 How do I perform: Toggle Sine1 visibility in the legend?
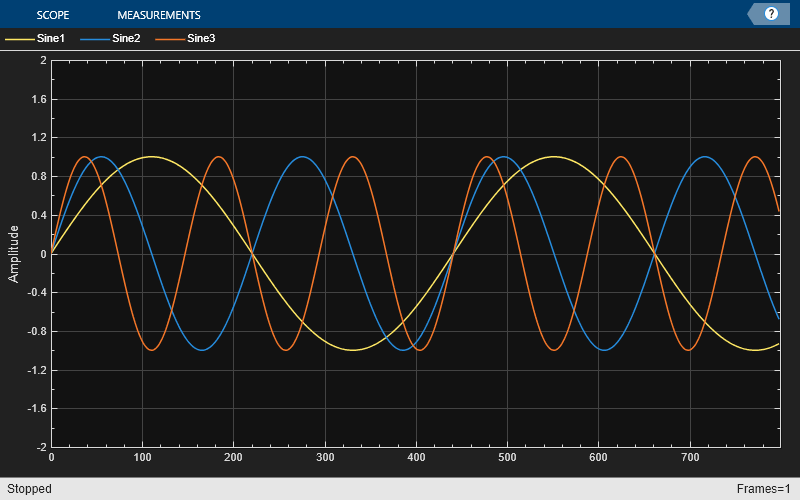(x=51, y=39)
